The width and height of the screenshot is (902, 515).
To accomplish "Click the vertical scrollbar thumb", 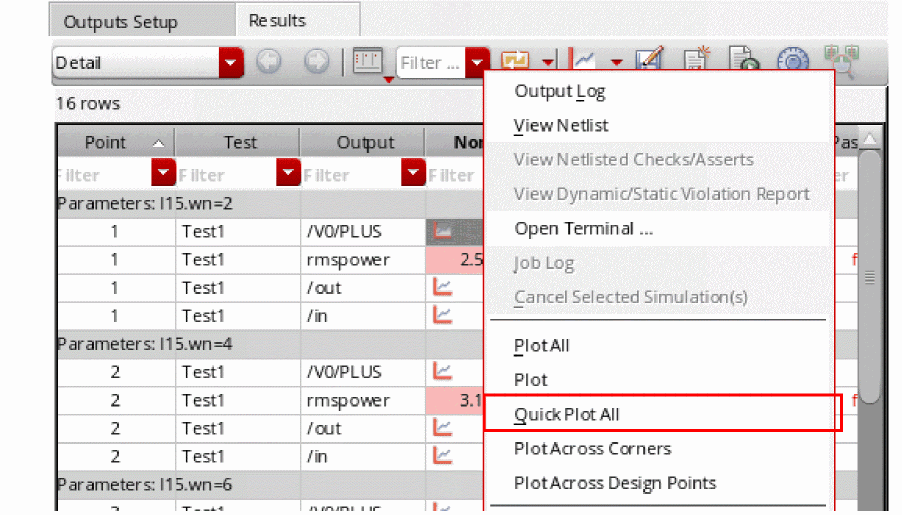I will tap(869, 277).
